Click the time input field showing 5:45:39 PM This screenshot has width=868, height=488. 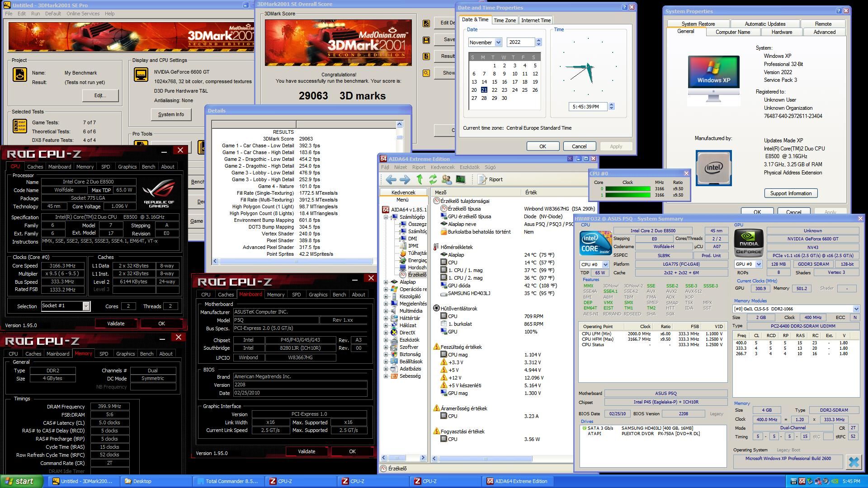(587, 107)
